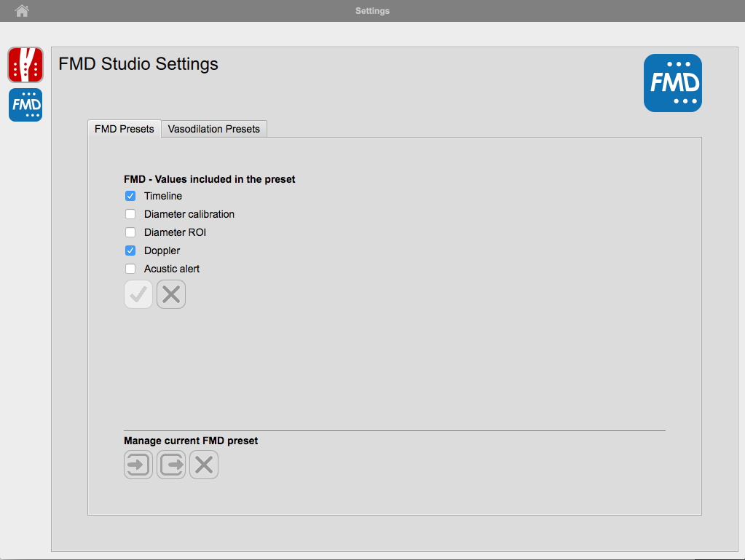This screenshot has width=745, height=560.
Task: Export the current FMD preset
Action: [x=171, y=465]
